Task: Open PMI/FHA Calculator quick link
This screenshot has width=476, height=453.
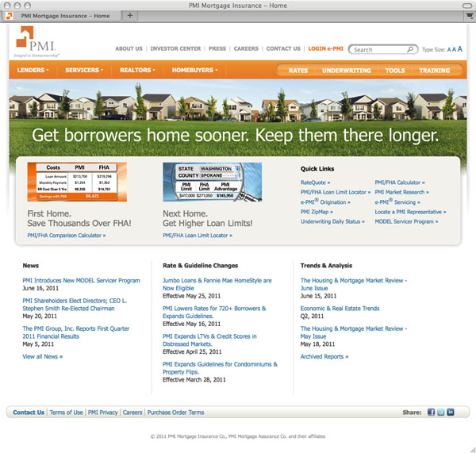Action: 400,182
